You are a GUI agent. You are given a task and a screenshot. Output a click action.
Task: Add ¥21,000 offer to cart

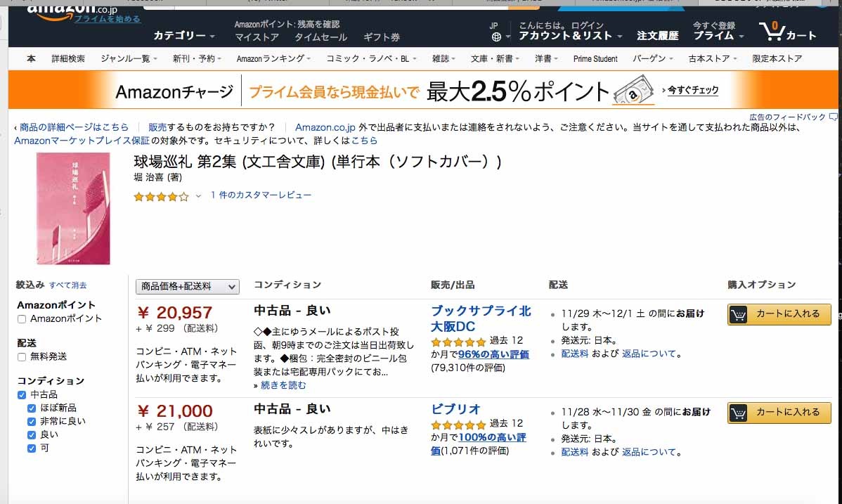(779, 413)
